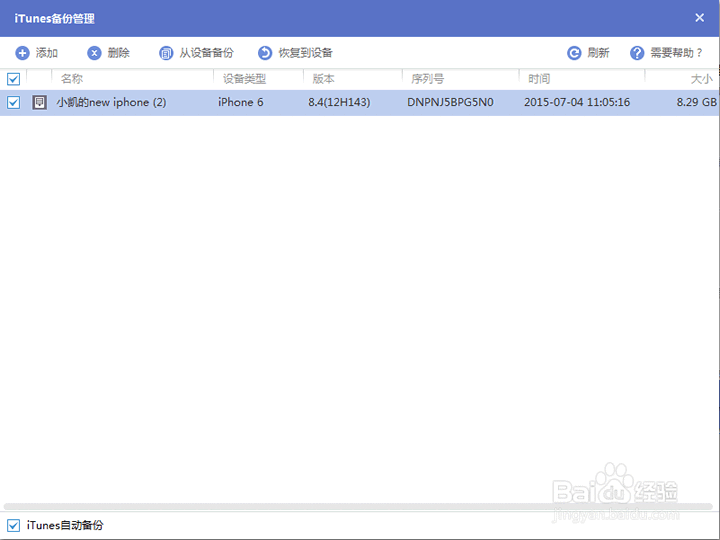Click the 从设备备份 backup icon
This screenshot has width=720, height=540.
[x=166, y=53]
